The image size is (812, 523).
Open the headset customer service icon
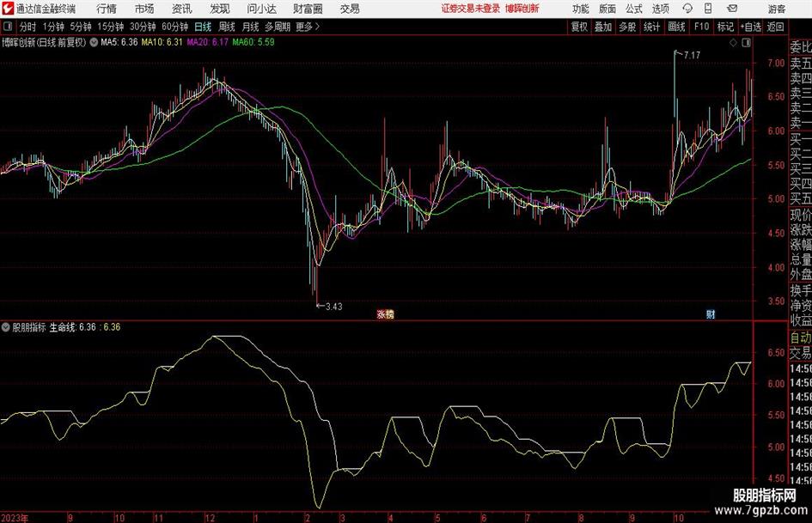pyautogui.click(x=687, y=9)
